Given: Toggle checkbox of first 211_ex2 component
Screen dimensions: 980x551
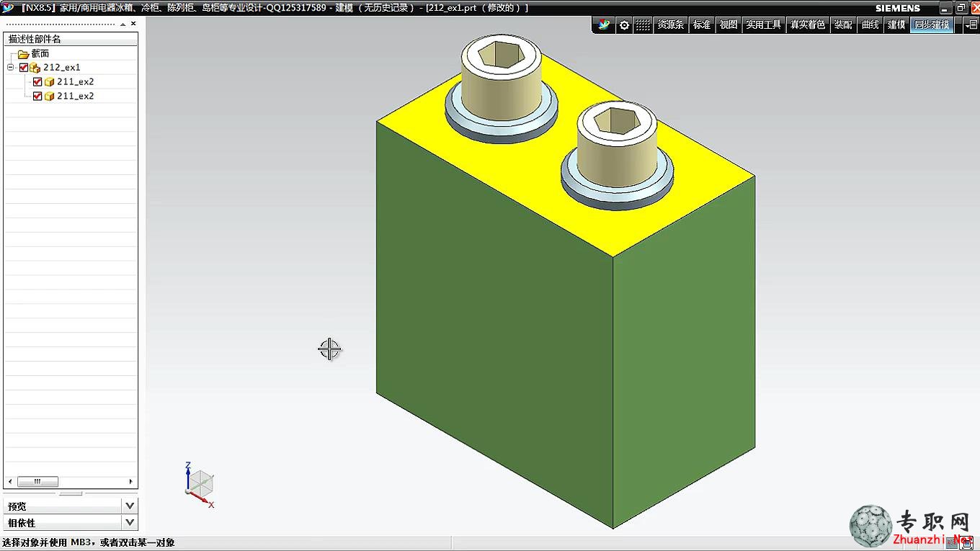Looking at the screenshot, I should pyautogui.click(x=37, y=82).
